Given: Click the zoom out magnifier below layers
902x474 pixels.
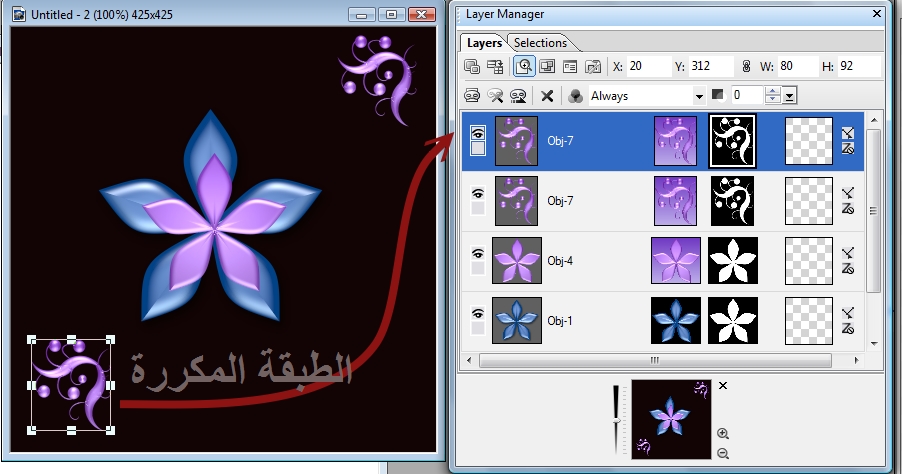Looking at the screenshot, I should click(723, 454).
